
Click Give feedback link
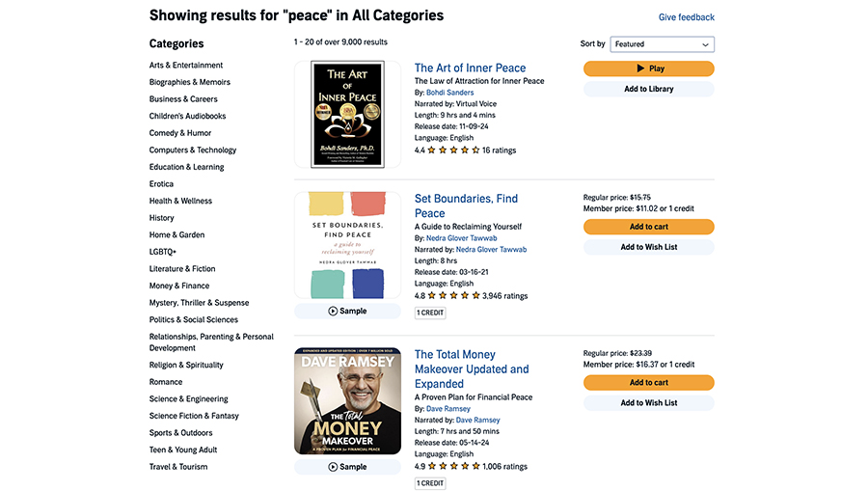click(x=686, y=17)
